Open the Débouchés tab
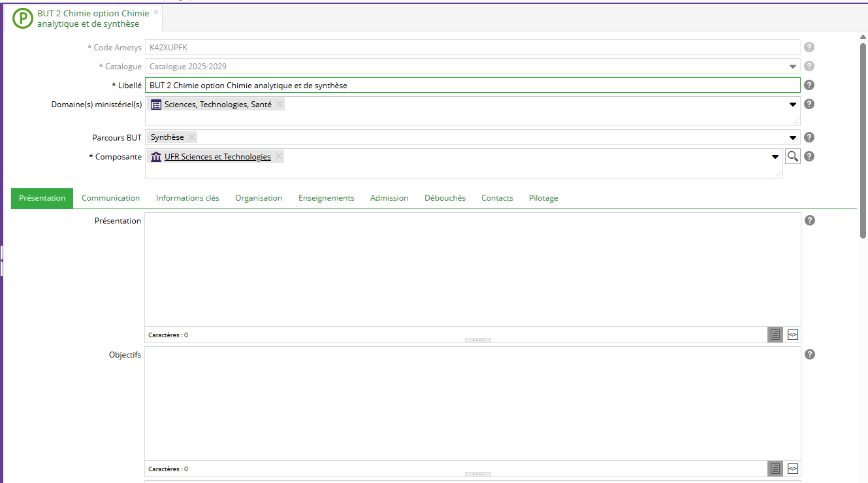The image size is (868, 483). pos(445,198)
